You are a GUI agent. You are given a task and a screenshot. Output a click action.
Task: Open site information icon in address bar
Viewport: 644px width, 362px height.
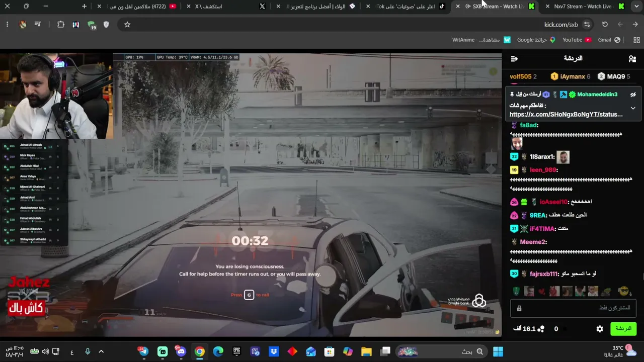tap(587, 25)
